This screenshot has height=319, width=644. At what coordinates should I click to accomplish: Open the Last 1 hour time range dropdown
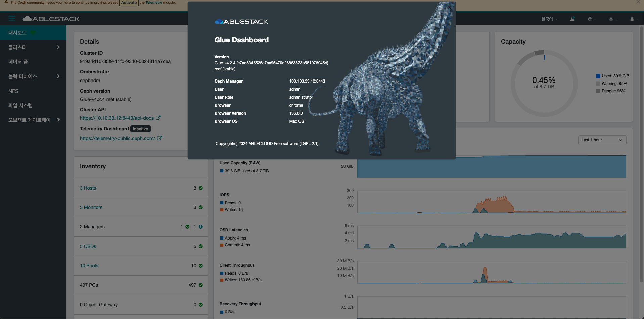click(602, 140)
